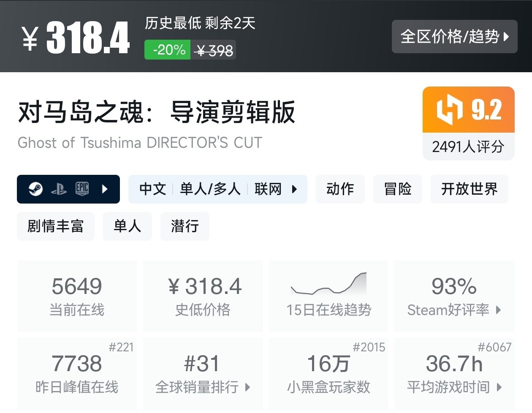Click the #6067 rank label
Screen dimensions: 532x413
click(x=494, y=347)
